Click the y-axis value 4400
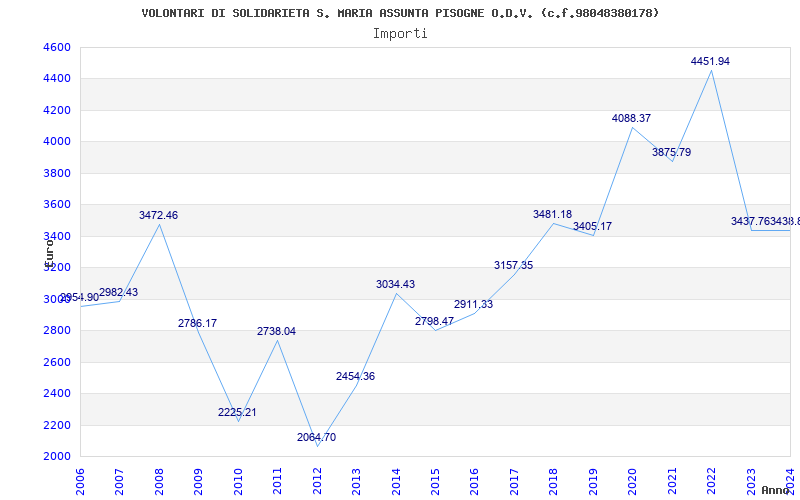Image resolution: width=800 pixels, height=500 pixels. tap(57, 79)
